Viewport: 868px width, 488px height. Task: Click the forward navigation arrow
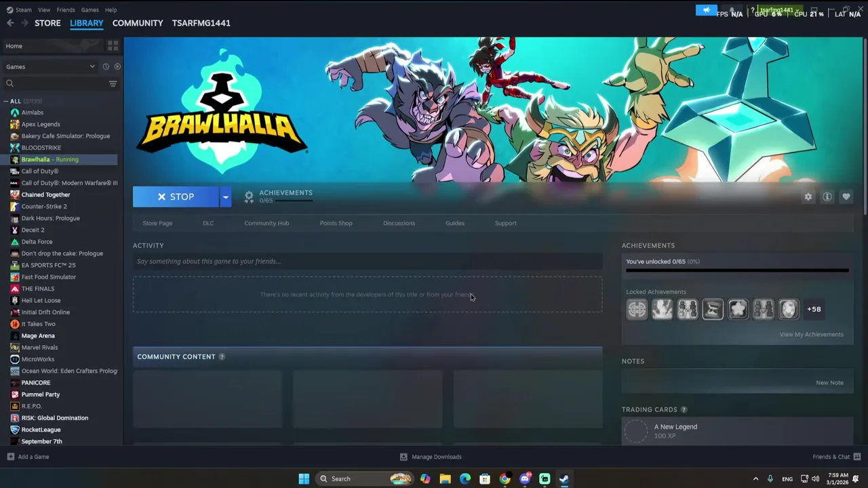pyautogui.click(x=24, y=23)
